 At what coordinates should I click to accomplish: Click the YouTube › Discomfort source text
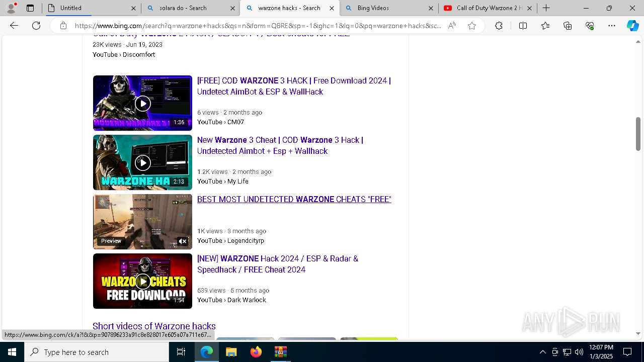click(124, 54)
